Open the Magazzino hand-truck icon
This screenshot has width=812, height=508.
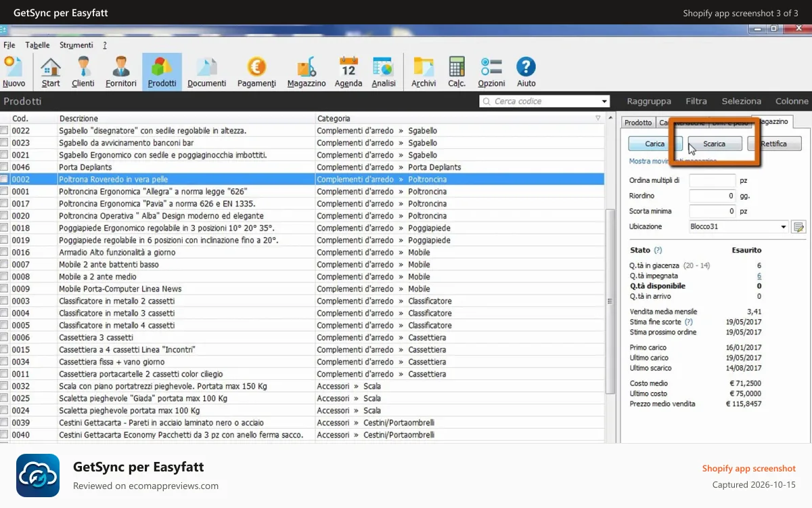tap(307, 72)
